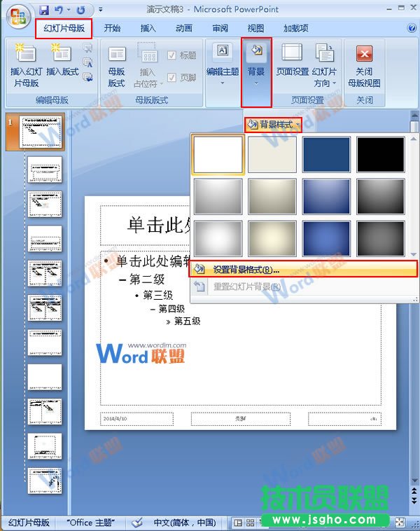The width and height of the screenshot is (420, 531).
Task: Redo the action with the circular arrow
Action: pos(80,11)
